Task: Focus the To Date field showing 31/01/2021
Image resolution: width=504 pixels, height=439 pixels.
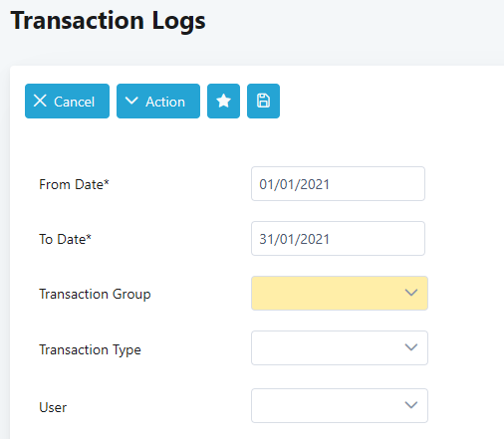Action: tap(338, 239)
